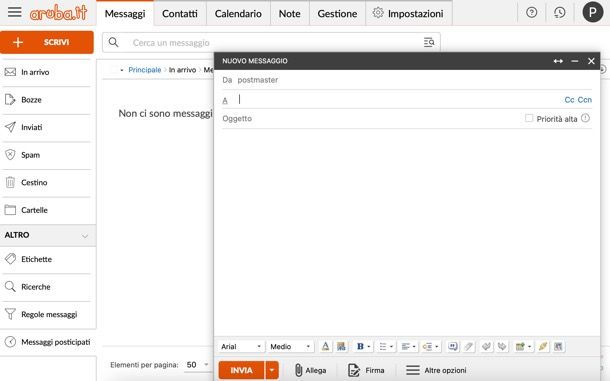Open Altre opzioni menu

click(436, 370)
